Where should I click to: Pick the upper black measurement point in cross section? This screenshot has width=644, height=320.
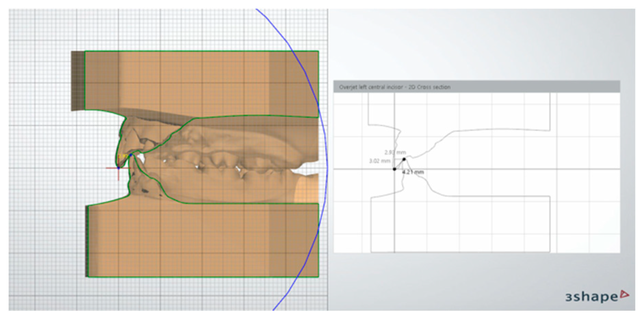[404, 159]
